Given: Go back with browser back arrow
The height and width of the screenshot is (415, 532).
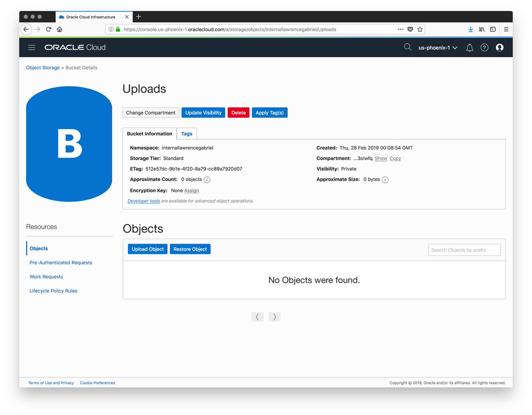Looking at the screenshot, I should 26,29.
